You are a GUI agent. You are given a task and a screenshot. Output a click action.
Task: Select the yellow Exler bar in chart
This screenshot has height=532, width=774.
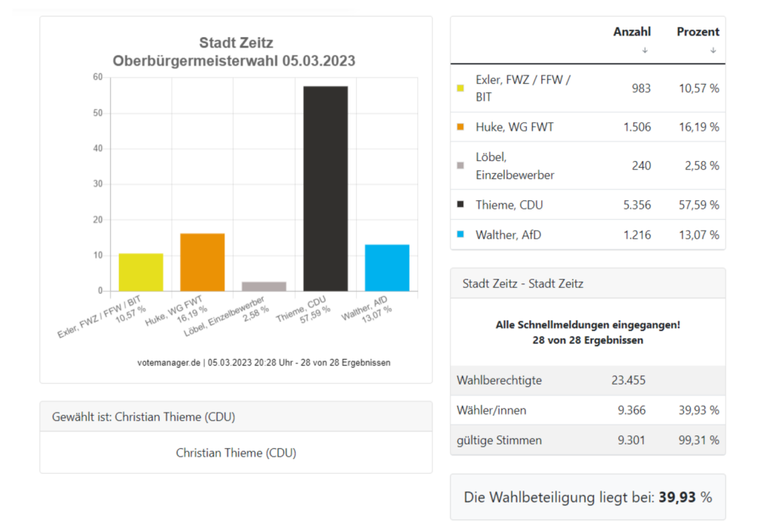pyautogui.click(x=141, y=272)
